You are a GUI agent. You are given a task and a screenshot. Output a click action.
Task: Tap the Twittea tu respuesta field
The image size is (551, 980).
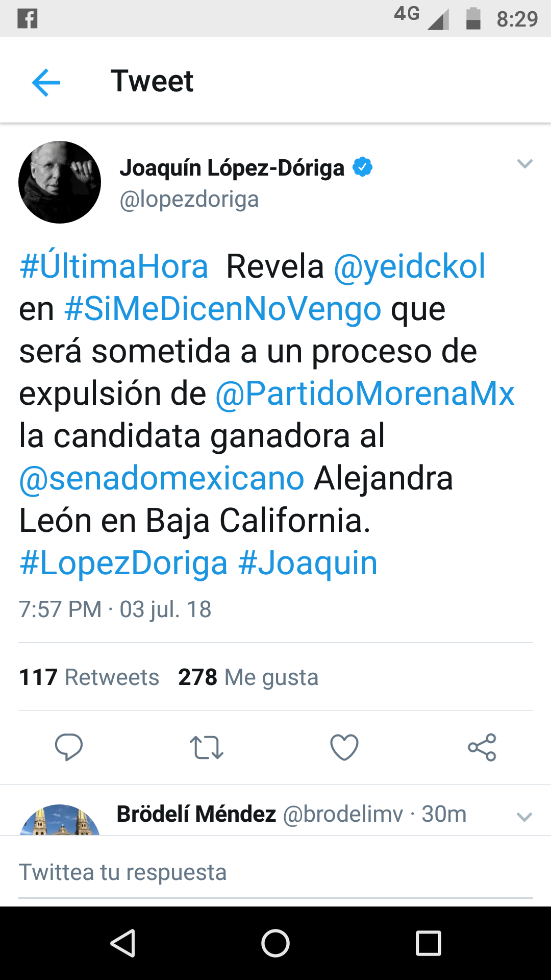pos(275,872)
